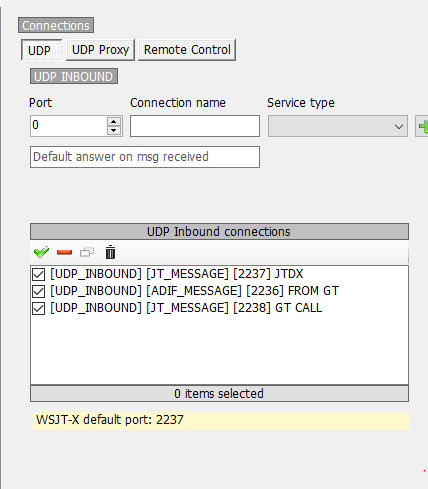Uncheck the FROM GT ADIF_MESSAGE connection
428x489 pixels.
coord(39,291)
